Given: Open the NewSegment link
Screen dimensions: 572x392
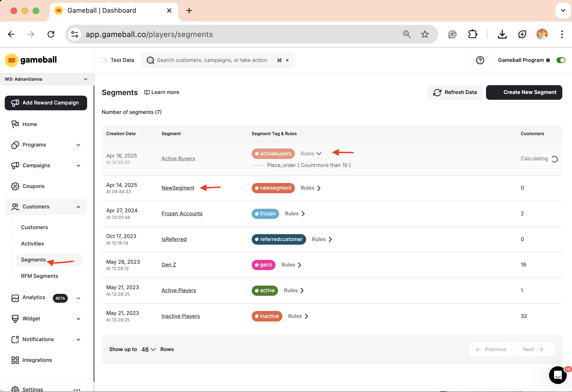Looking at the screenshot, I should [x=178, y=188].
